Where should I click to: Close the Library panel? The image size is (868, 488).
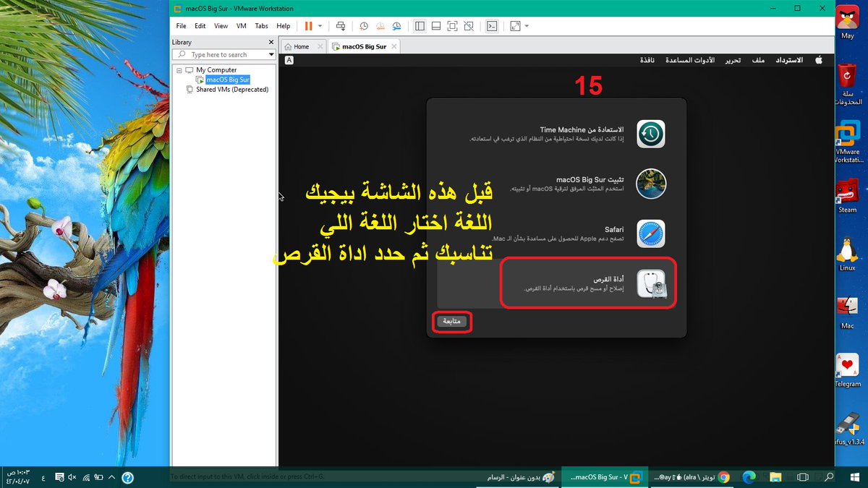[x=271, y=42]
